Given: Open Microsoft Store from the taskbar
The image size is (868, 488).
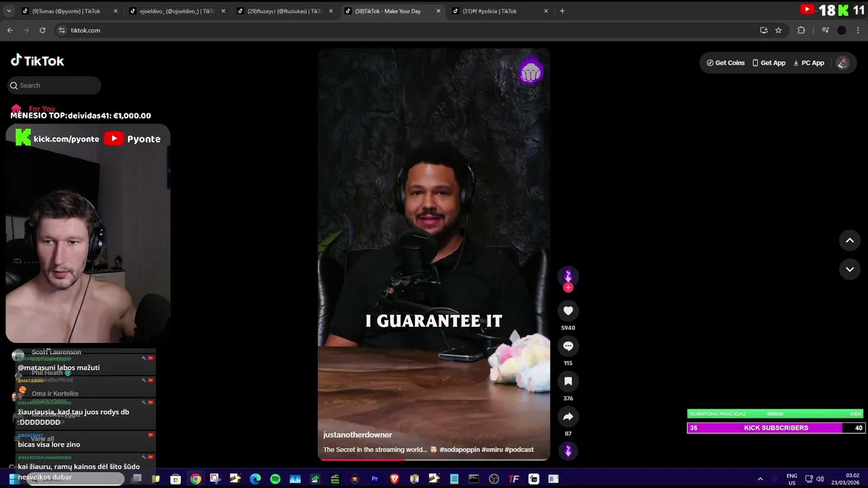Looking at the screenshot, I should coord(176,479).
